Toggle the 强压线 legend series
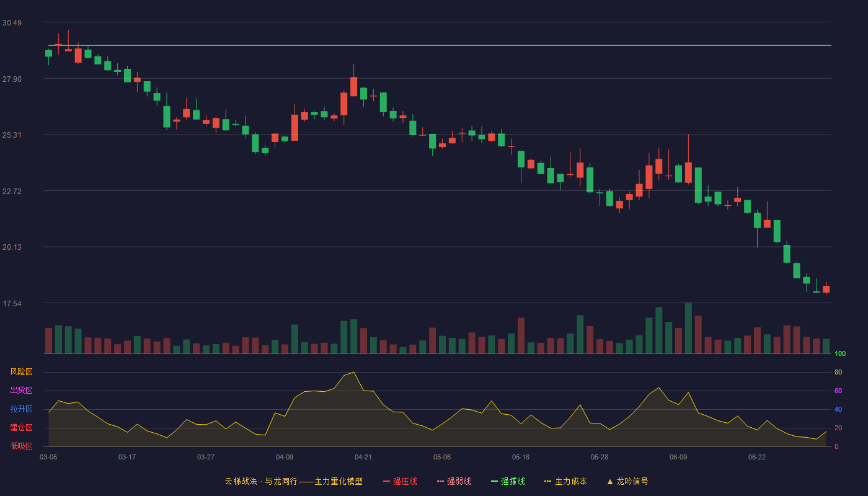The image size is (868, 496). [400, 481]
